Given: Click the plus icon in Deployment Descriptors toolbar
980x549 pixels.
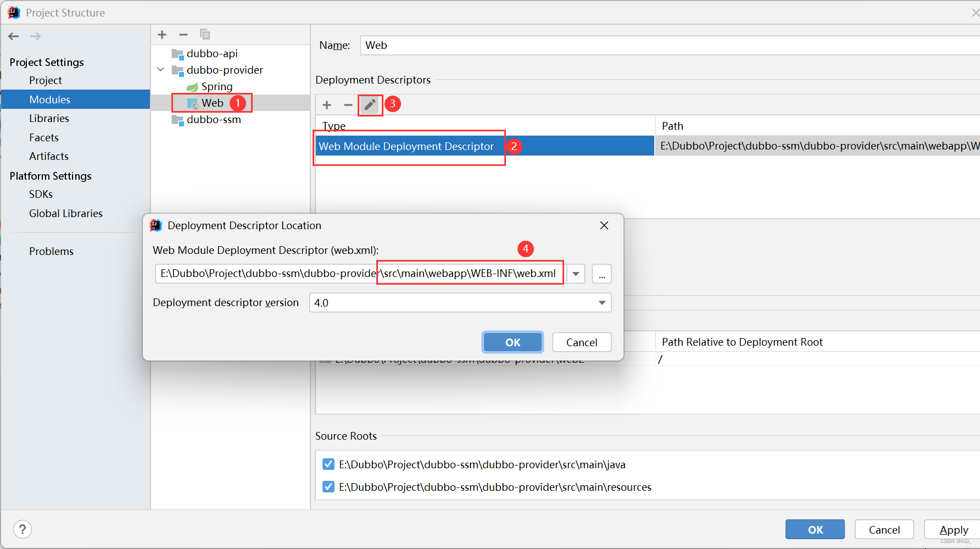Looking at the screenshot, I should click(327, 104).
